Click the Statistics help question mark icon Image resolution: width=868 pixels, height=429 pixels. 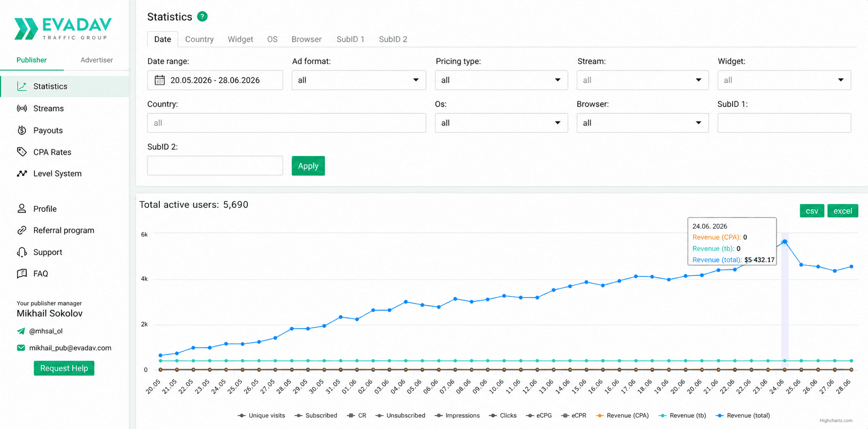coord(203,17)
